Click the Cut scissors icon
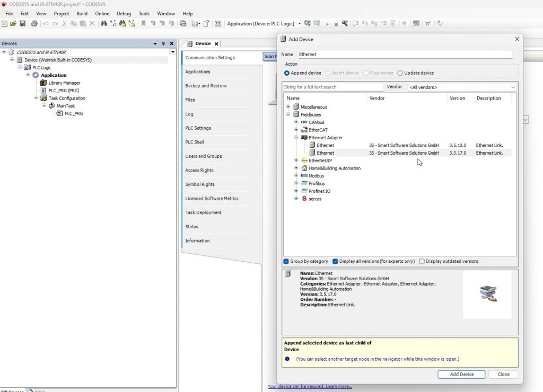This screenshot has height=392, width=543. tap(64, 23)
